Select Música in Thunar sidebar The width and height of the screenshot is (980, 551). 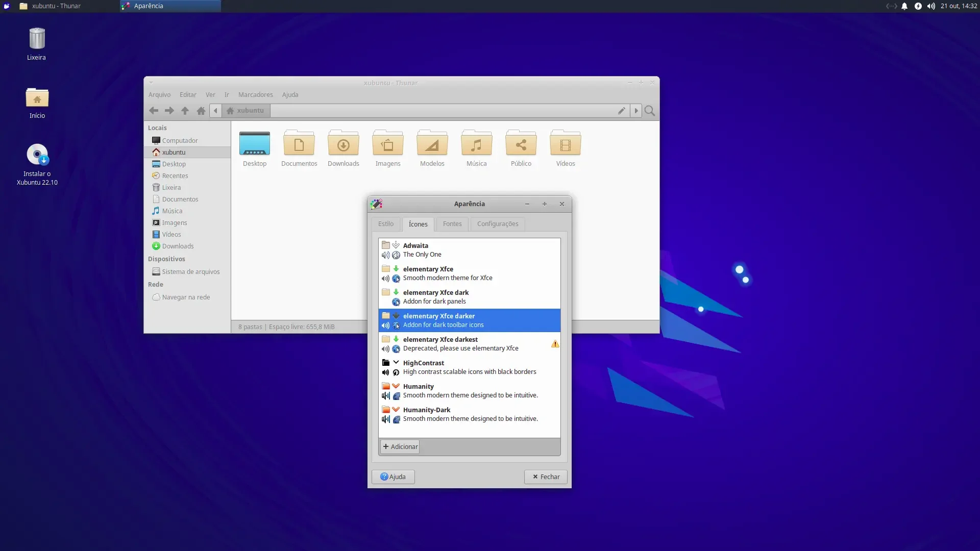tap(187, 211)
